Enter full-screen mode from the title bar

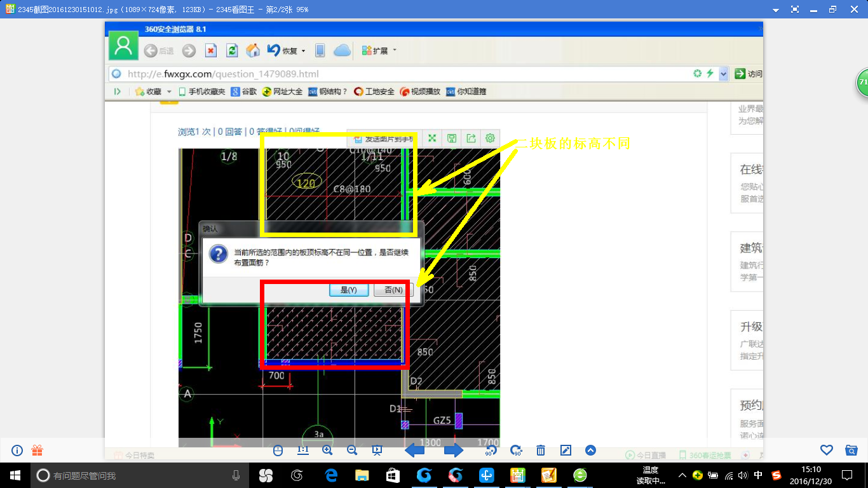(x=794, y=10)
